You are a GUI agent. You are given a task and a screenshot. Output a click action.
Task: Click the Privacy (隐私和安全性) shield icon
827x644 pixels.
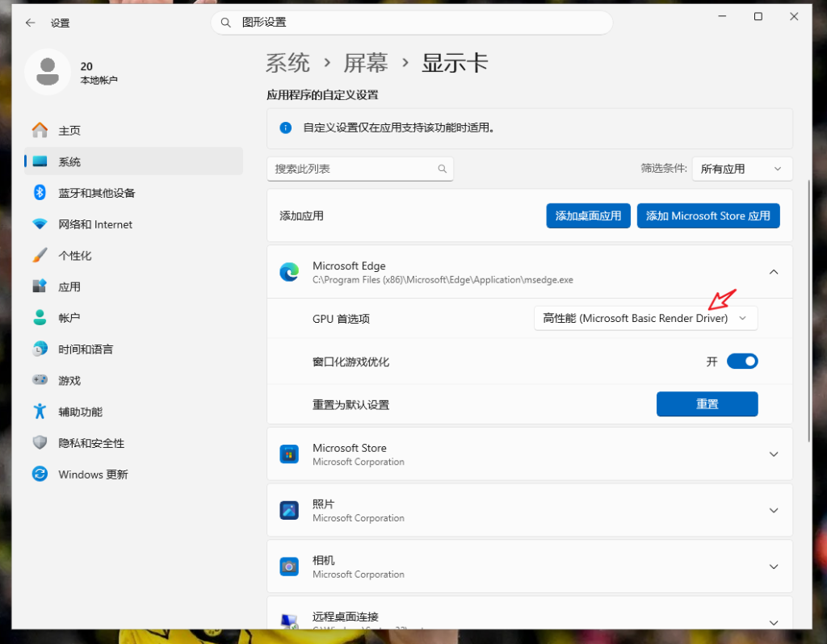click(40, 443)
